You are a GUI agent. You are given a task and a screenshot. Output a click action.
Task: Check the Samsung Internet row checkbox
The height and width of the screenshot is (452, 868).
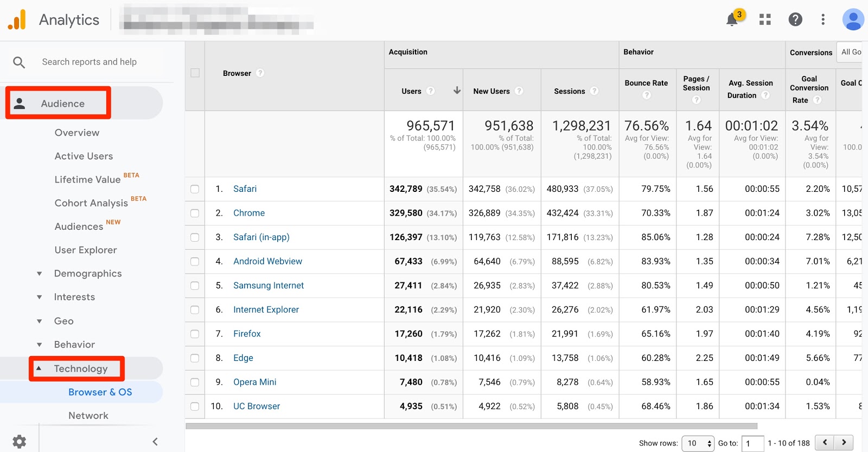click(195, 286)
